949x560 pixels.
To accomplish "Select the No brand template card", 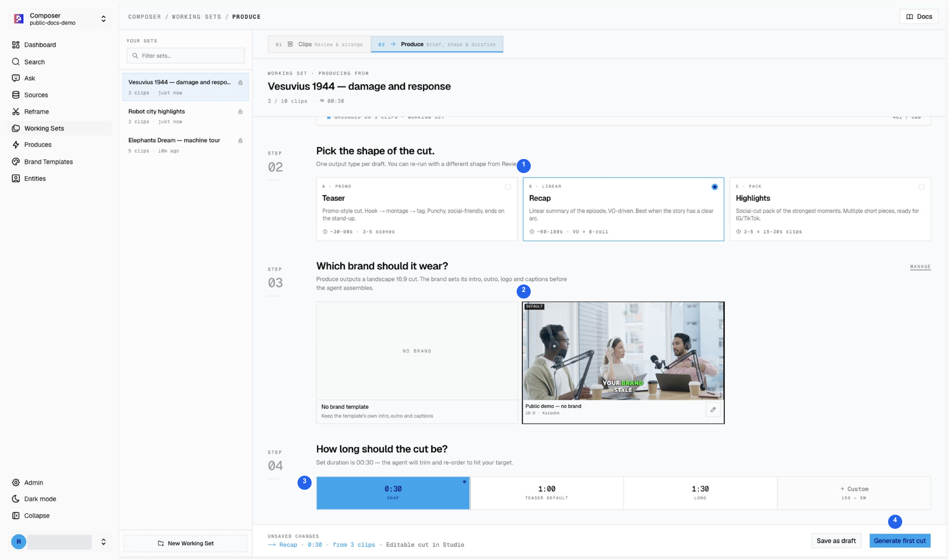I will coord(417,363).
